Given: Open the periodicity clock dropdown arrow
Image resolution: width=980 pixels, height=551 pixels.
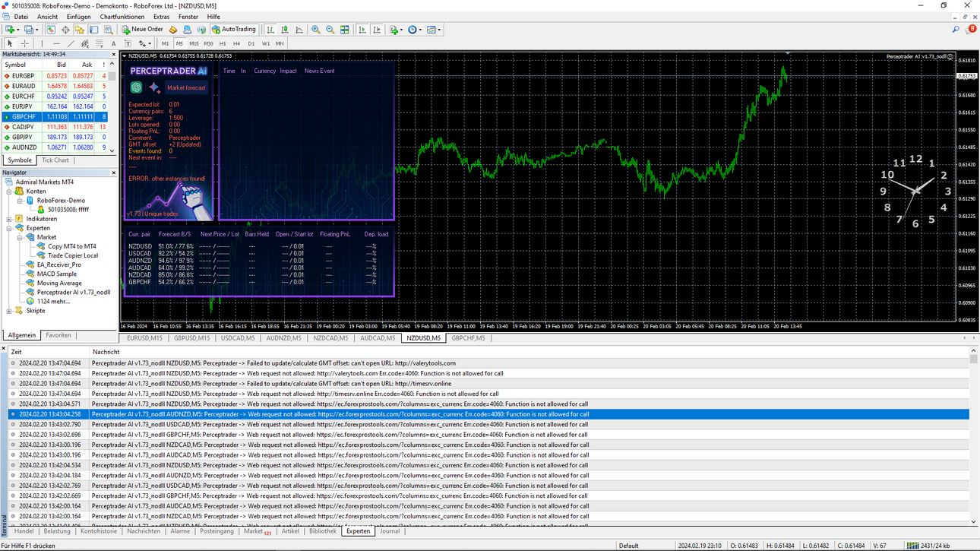Looking at the screenshot, I should (x=419, y=30).
